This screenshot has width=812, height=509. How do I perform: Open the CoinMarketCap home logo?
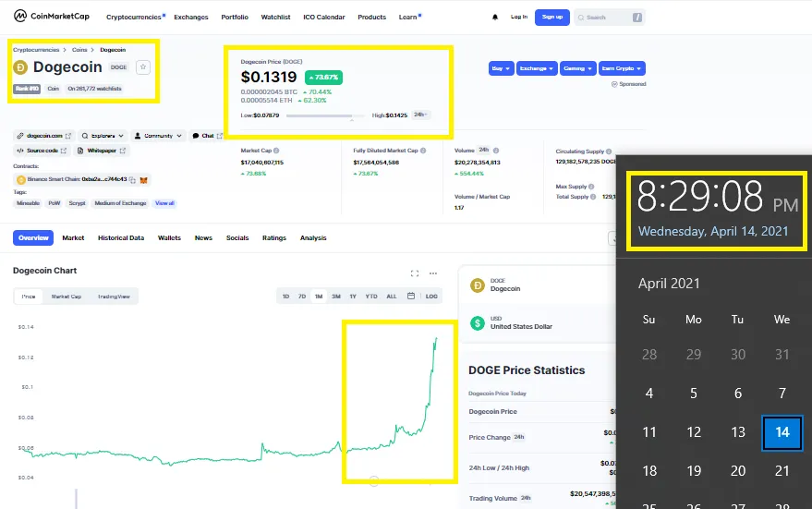click(x=51, y=16)
